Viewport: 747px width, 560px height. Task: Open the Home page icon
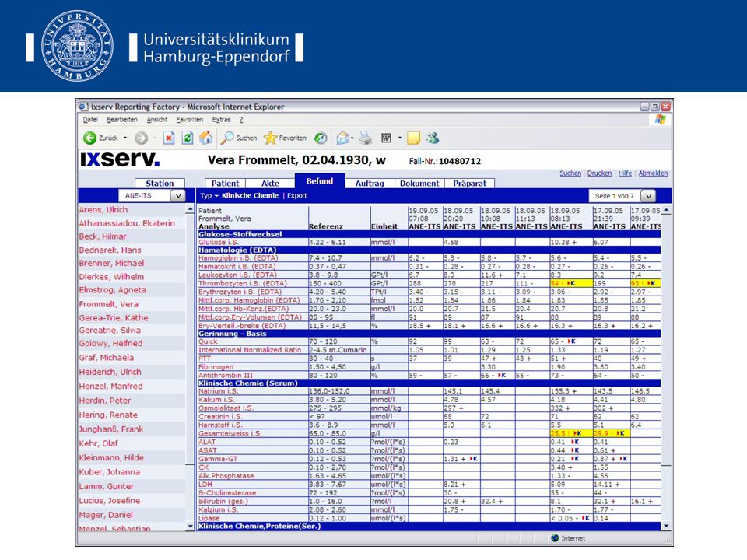pyautogui.click(x=205, y=138)
